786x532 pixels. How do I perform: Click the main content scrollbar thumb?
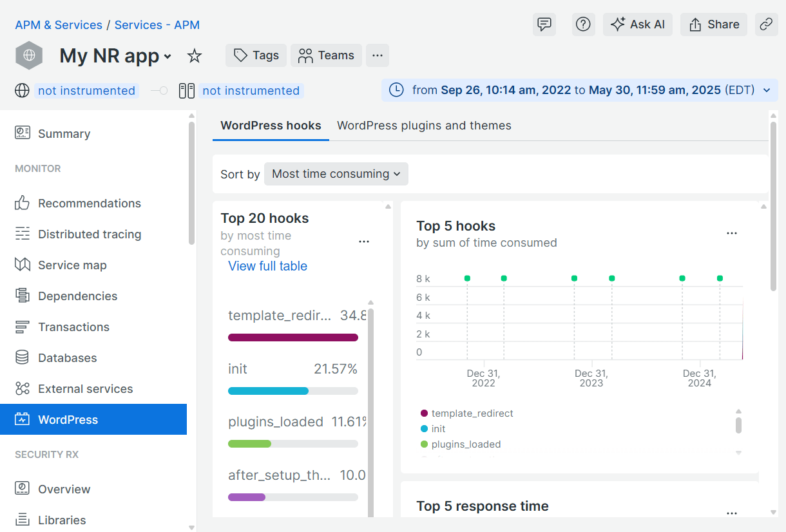click(x=774, y=206)
